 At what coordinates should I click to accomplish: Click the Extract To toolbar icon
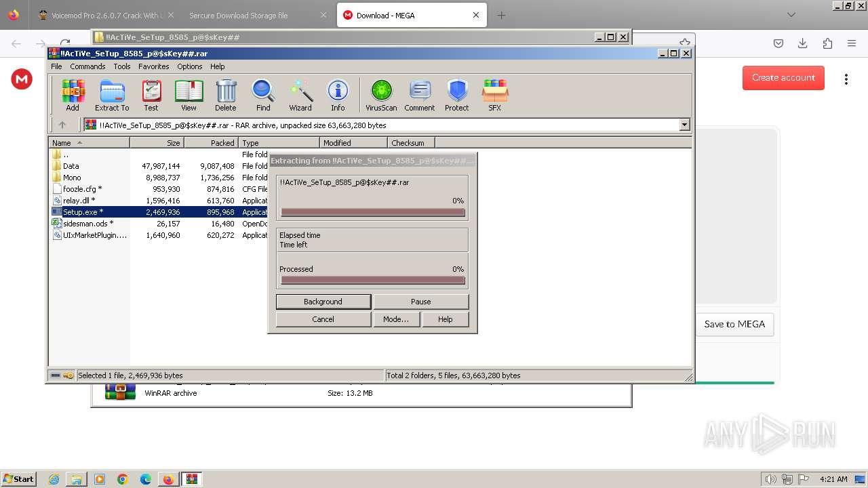click(x=112, y=95)
